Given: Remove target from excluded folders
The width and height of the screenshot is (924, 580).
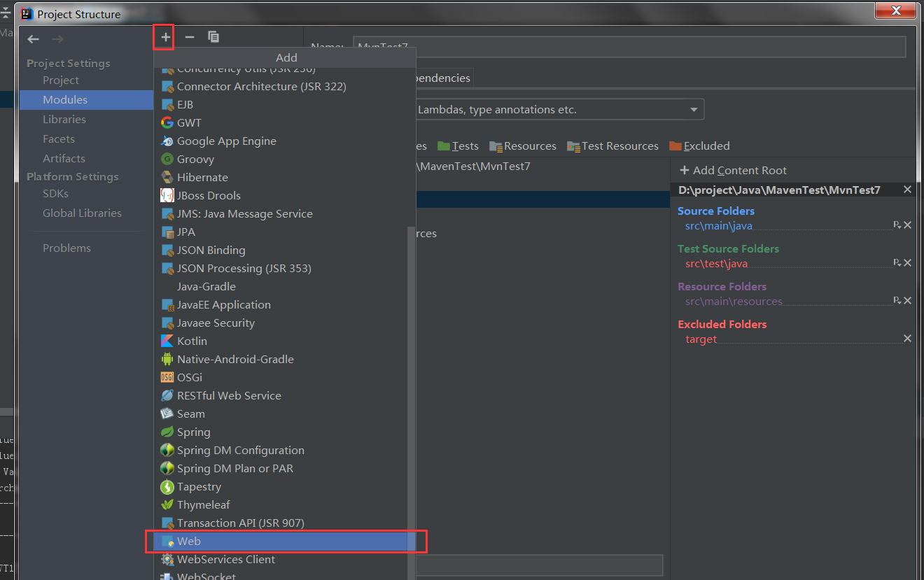Looking at the screenshot, I should pos(907,339).
